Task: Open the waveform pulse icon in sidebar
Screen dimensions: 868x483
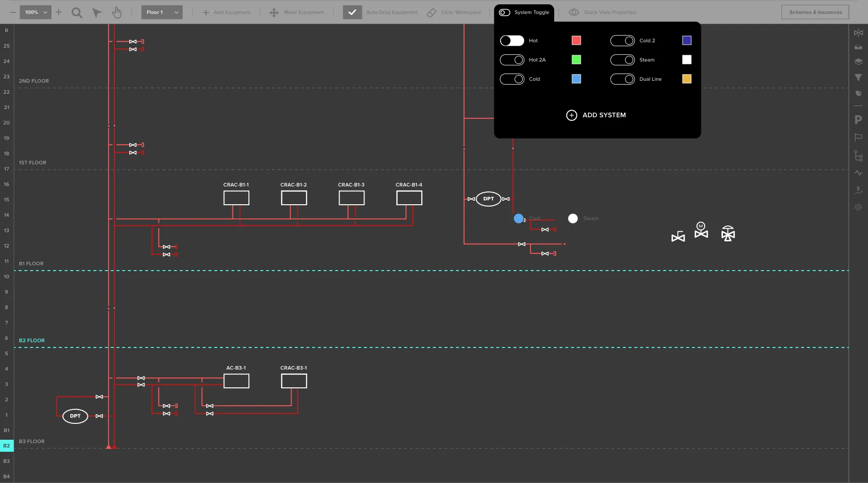Action: coord(858,173)
